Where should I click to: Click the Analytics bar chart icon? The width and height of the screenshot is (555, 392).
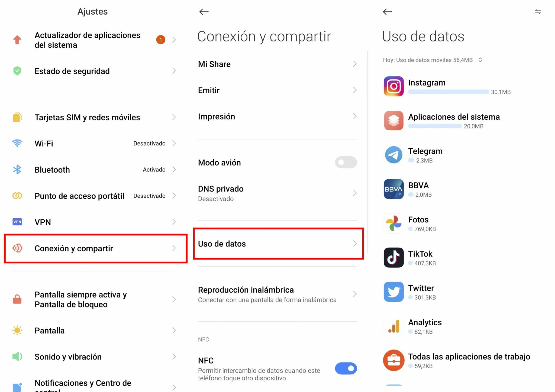point(393,326)
